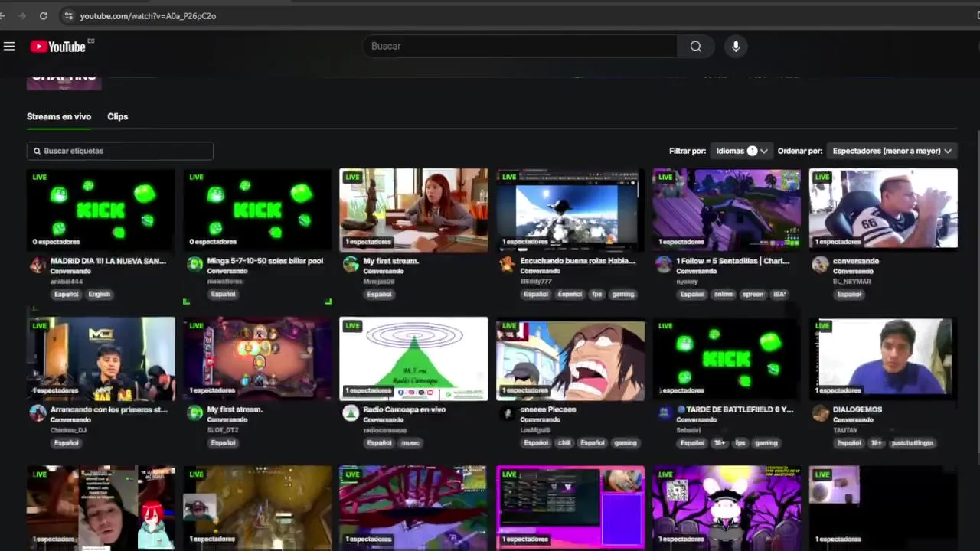Open Escuchando buena rolas stream thumbnail
Viewport: 980px width, 551px height.
click(570, 209)
